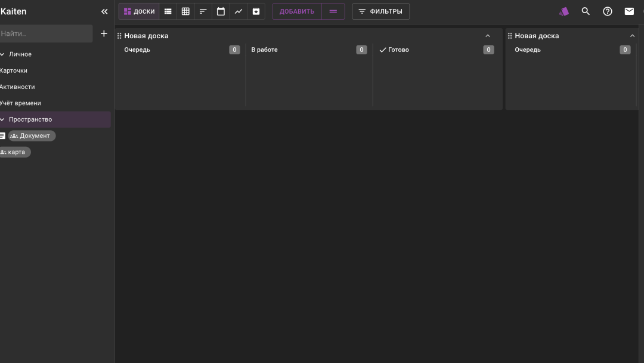644x363 pixels.
Task: Open the table view icon
Action: 185,11
